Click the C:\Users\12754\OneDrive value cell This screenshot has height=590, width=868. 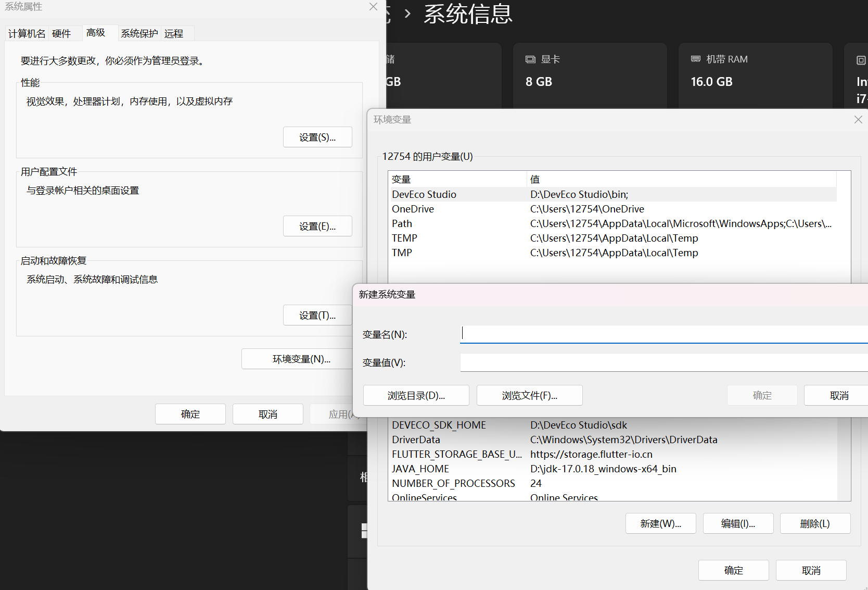pyautogui.click(x=587, y=209)
